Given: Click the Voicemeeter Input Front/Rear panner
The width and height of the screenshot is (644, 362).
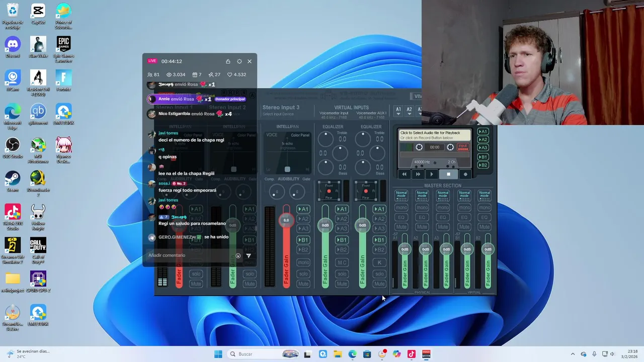Looking at the screenshot, I should [329, 191].
